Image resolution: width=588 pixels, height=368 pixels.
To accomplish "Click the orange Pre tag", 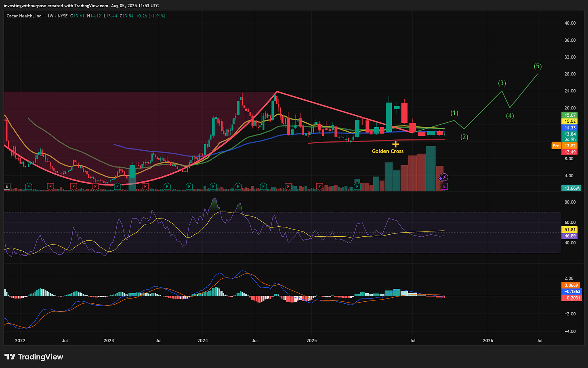I will click(x=556, y=145).
